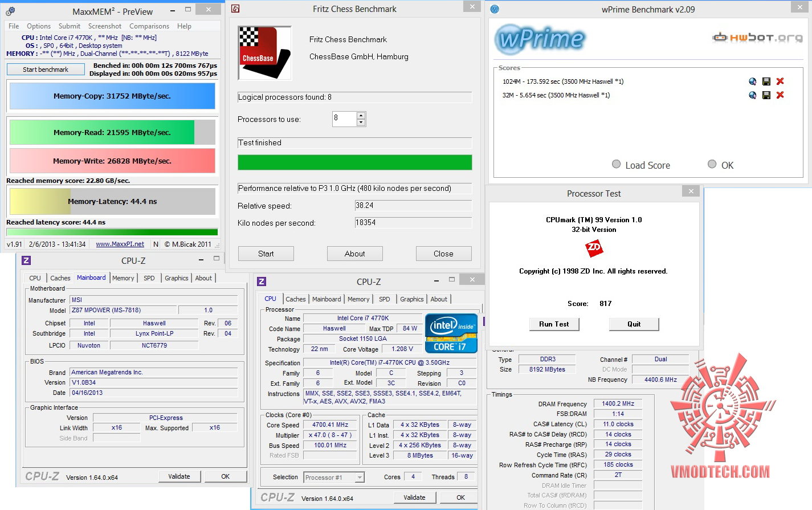Open the Options menu in MaxxMEM

39,26
